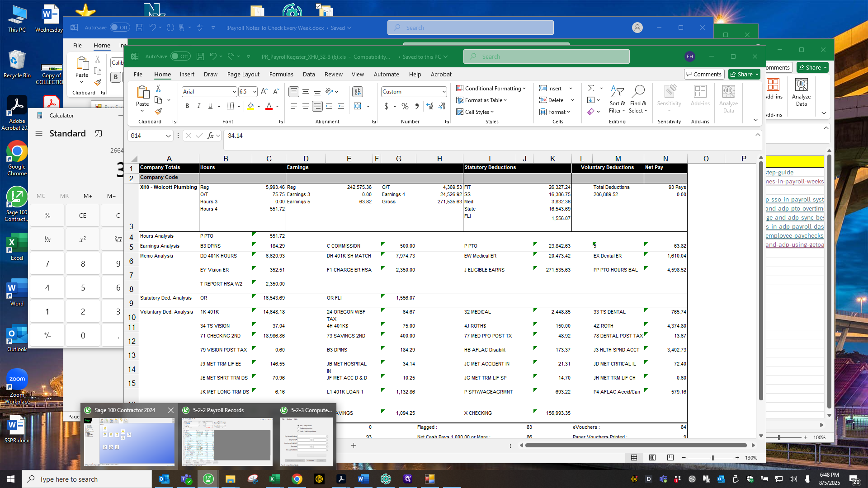Image resolution: width=868 pixels, height=488 pixels.
Task: Switch to Page Break Preview in status bar
Action: 670,458
